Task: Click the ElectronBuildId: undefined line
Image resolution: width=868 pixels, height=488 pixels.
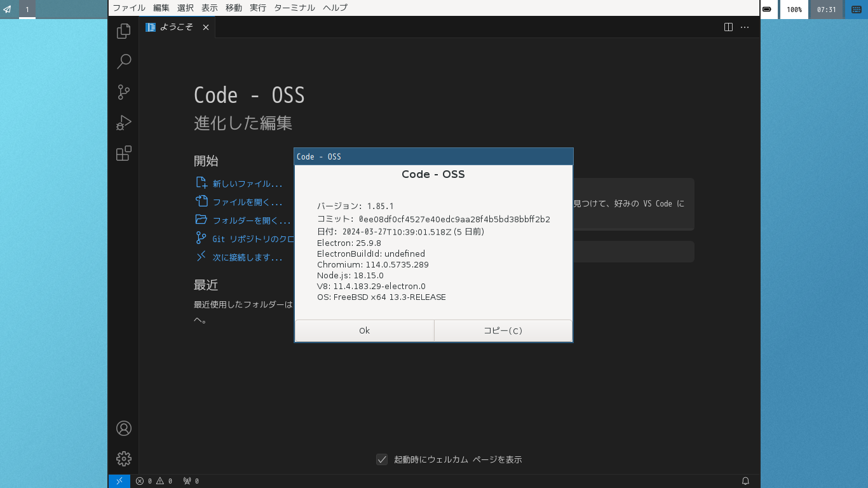Action: click(x=371, y=254)
